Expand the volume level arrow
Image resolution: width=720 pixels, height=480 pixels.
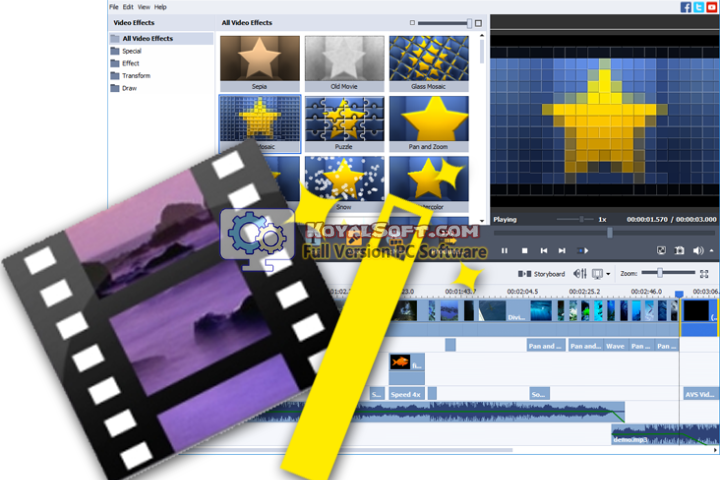point(712,251)
